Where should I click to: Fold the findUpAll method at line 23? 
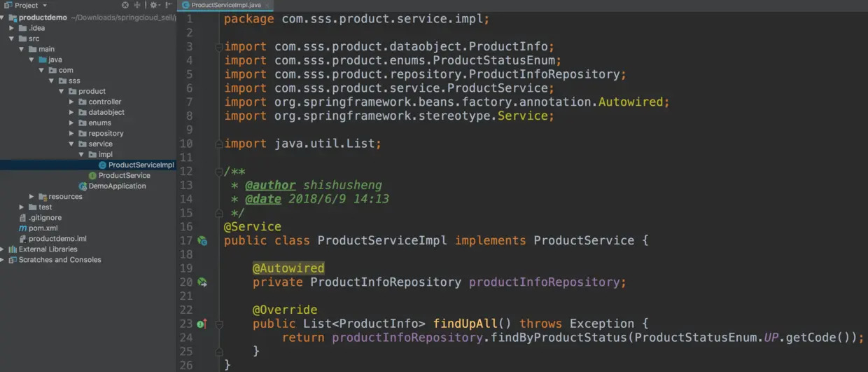[219, 324]
